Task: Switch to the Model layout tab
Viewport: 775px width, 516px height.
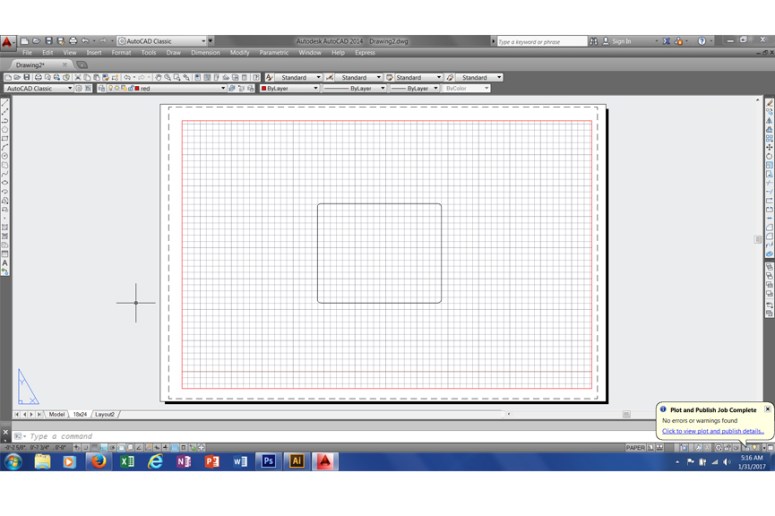Action: pyautogui.click(x=56, y=414)
